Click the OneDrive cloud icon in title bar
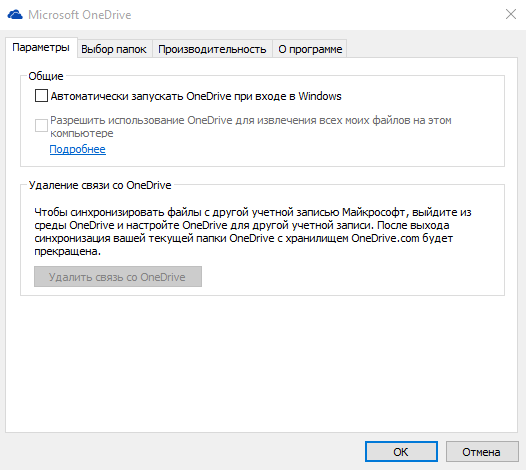The width and height of the screenshot is (526, 470). (15, 15)
